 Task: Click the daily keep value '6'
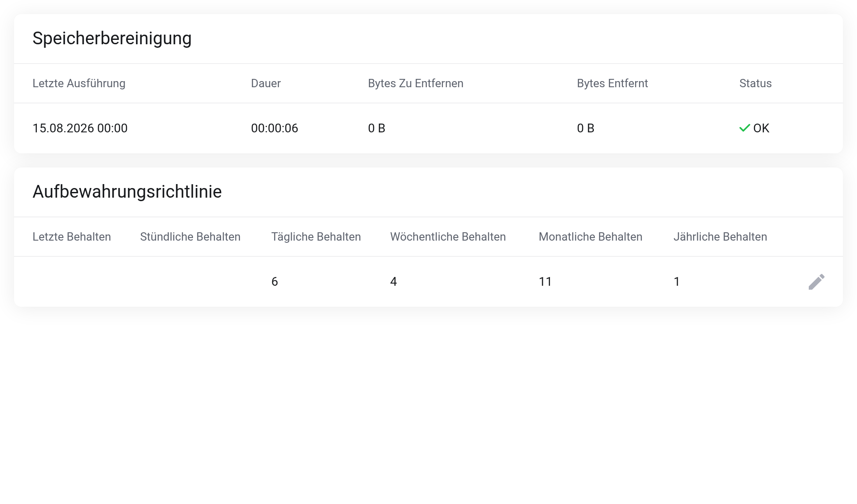(275, 281)
